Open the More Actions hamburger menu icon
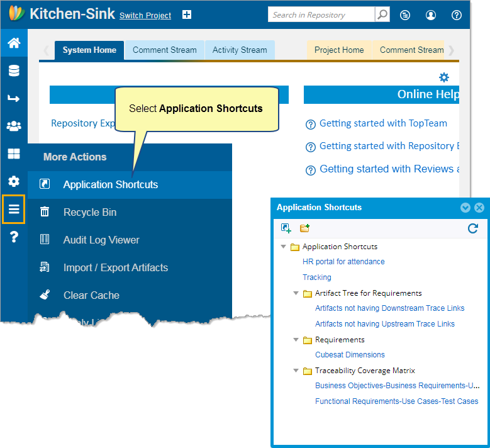 (13, 209)
